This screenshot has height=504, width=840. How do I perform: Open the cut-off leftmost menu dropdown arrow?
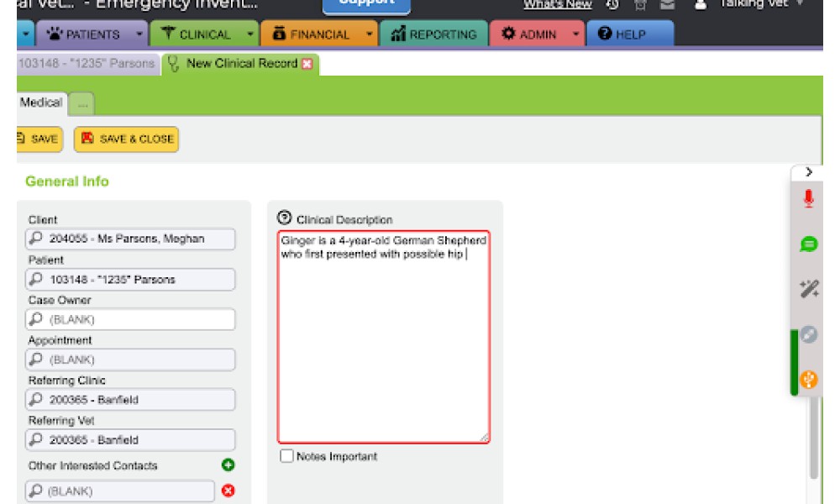click(26, 34)
